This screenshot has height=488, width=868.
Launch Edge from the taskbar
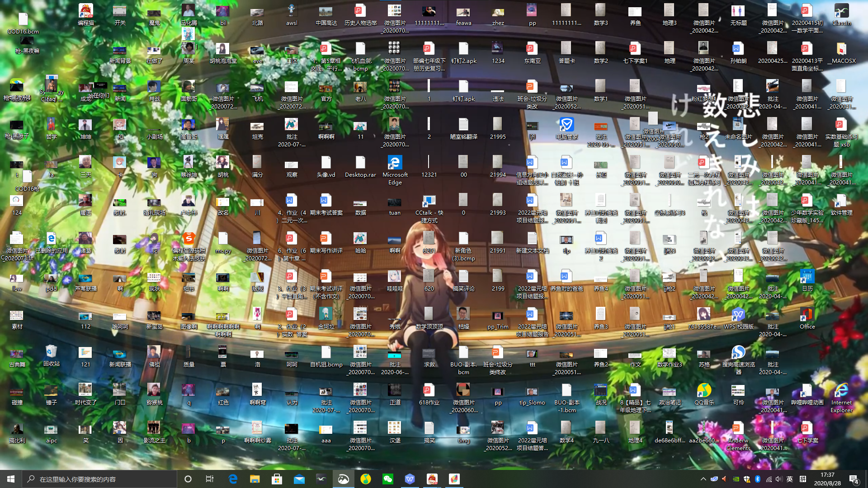pos(233,479)
